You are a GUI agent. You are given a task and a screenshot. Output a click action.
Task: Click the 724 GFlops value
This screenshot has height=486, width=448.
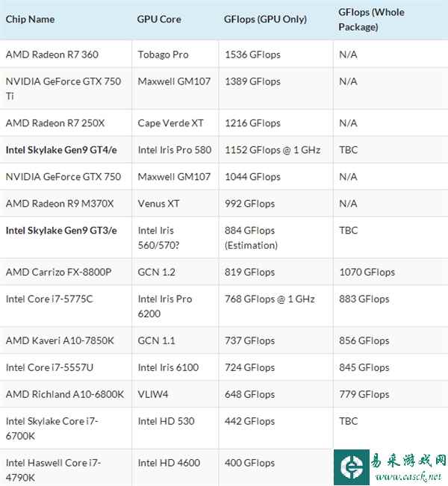pos(250,367)
